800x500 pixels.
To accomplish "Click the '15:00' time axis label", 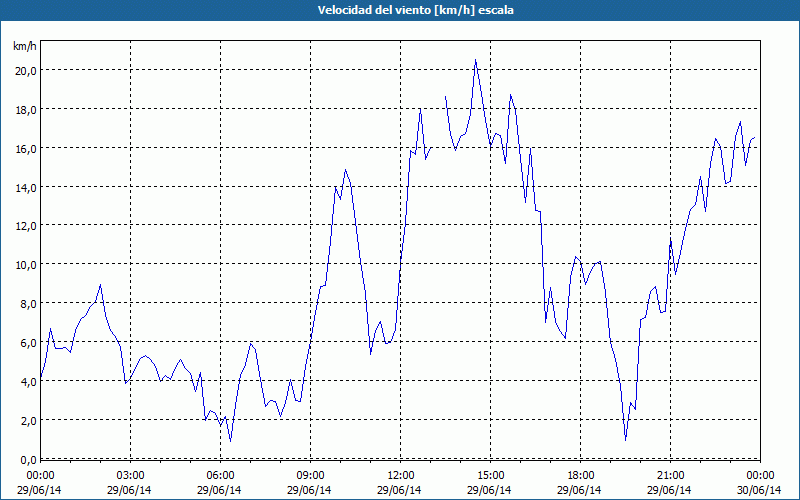I will [x=490, y=476].
